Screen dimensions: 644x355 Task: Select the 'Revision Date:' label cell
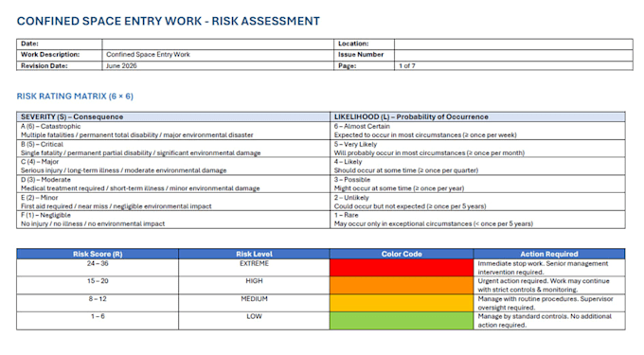coord(59,65)
